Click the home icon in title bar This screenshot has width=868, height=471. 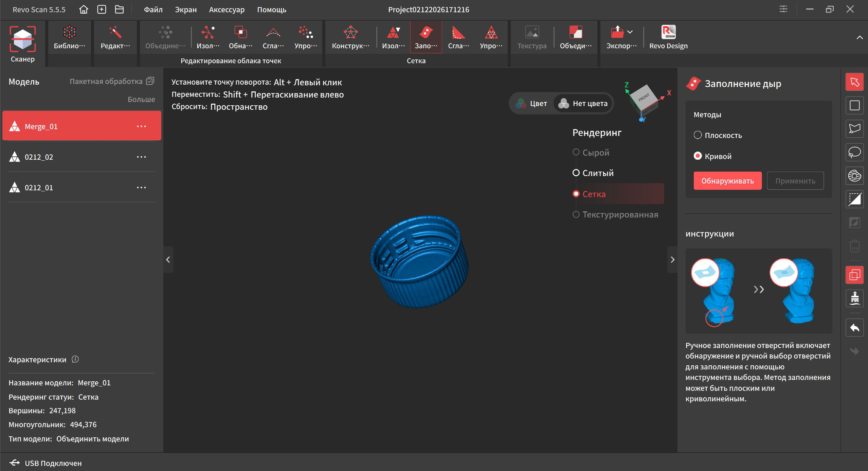84,10
